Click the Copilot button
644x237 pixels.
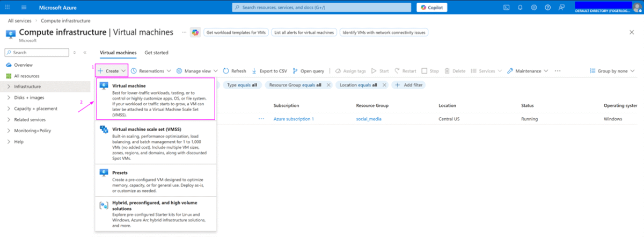431,8
